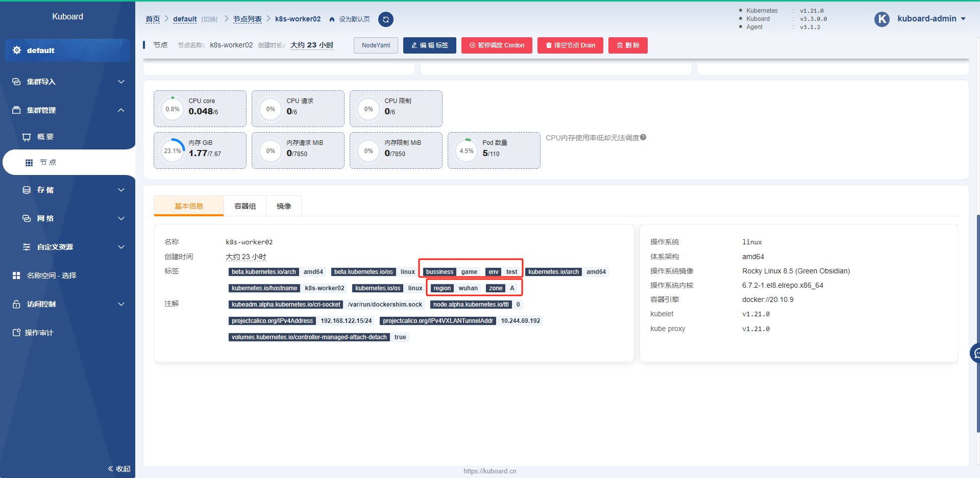This screenshot has width=980, height=478.
Task: Click the CPU 请求 0% gauge card
Action: click(x=298, y=109)
